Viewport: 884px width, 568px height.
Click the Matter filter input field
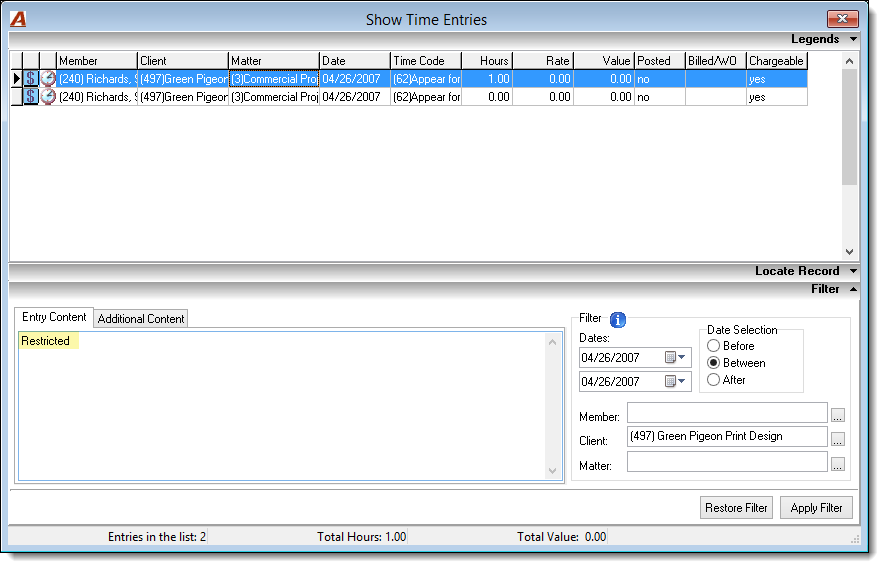coord(727,462)
